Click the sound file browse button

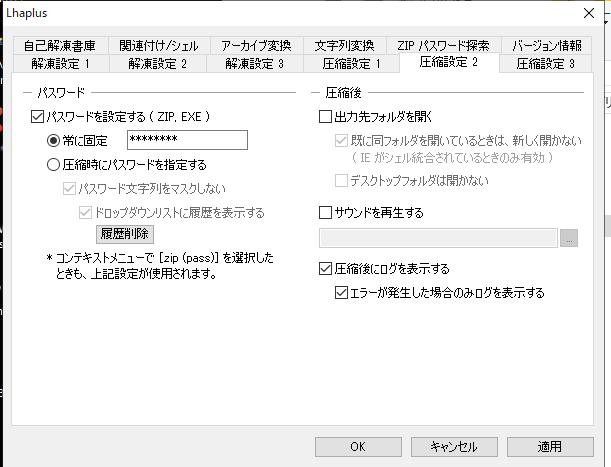tap(569, 238)
